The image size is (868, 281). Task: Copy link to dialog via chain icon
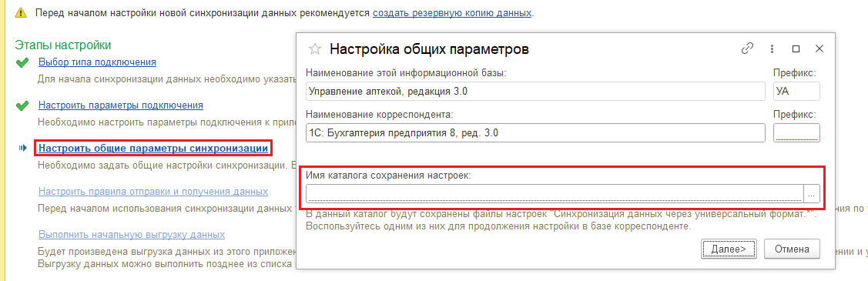pyautogui.click(x=747, y=49)
